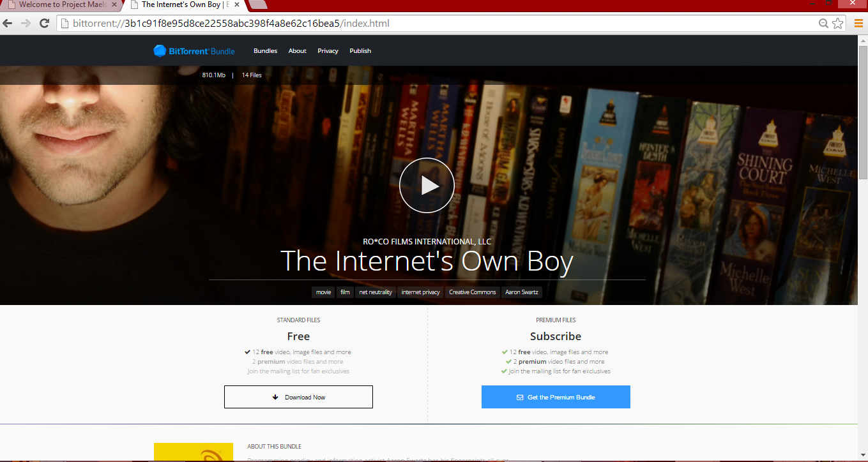Image resolution: width=868 pixels, height=462 pixels.
Task: Click the movie tag
Action: (x=323, y=292)
